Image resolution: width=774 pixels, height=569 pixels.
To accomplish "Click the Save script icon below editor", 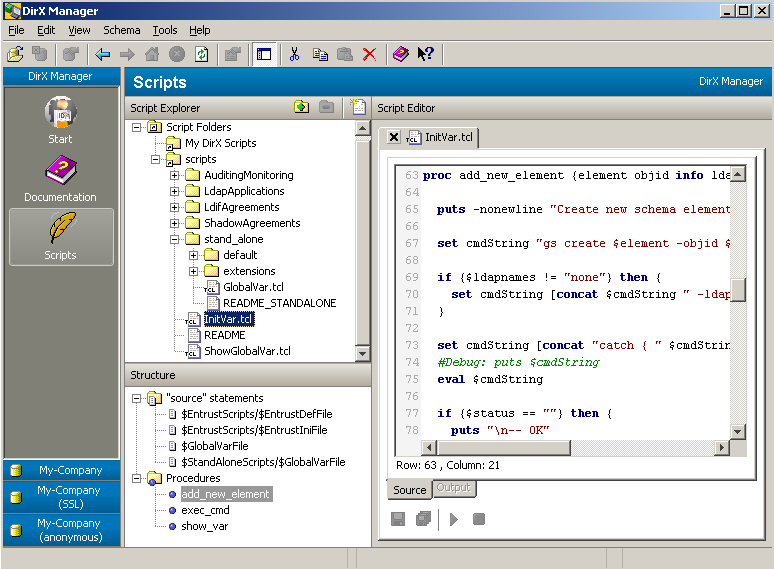I will pos(398,519).
